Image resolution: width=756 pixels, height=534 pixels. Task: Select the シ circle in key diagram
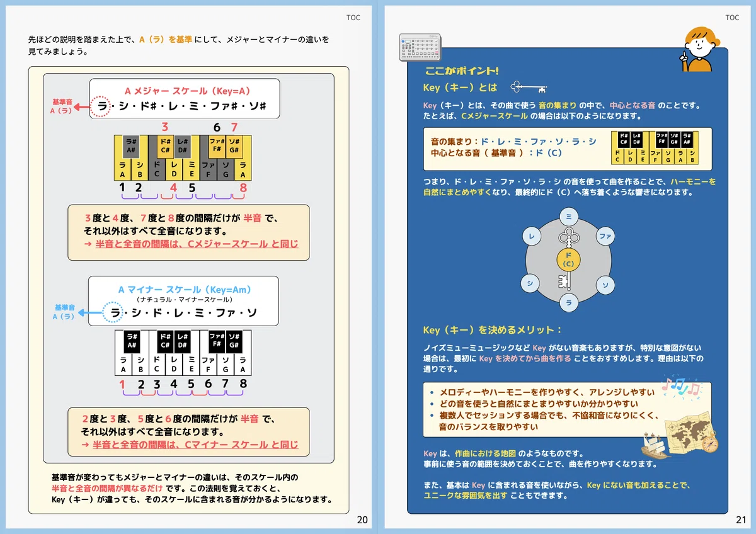tap(530, 284)
